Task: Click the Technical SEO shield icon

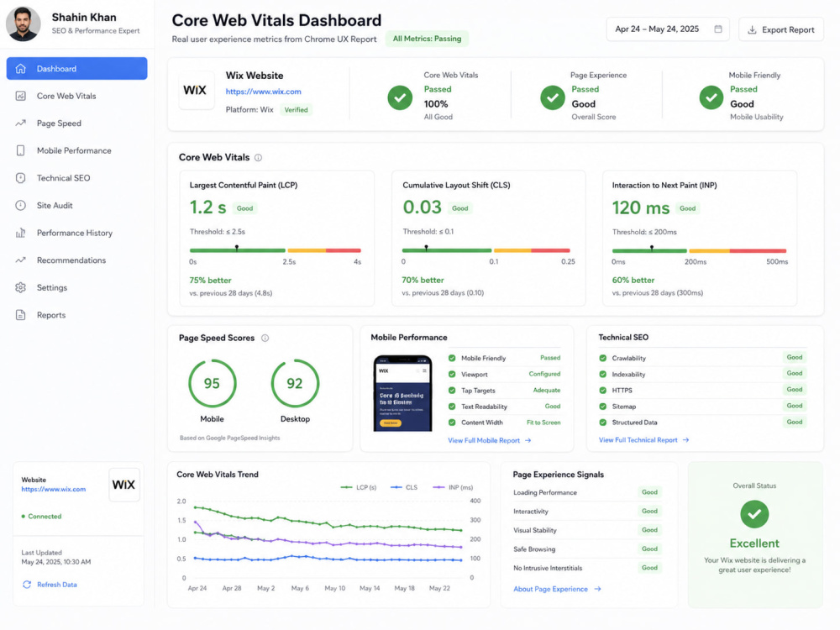Action: click(20, 178)
